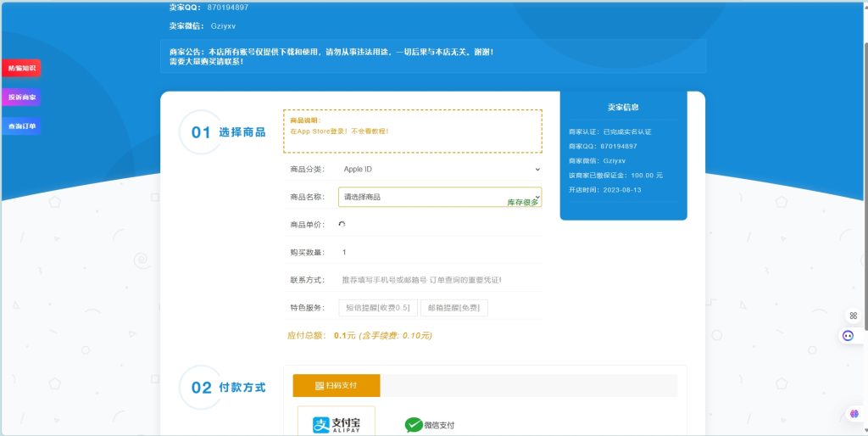Click the 商品单价 loading spinner

[x=342, y=225]
